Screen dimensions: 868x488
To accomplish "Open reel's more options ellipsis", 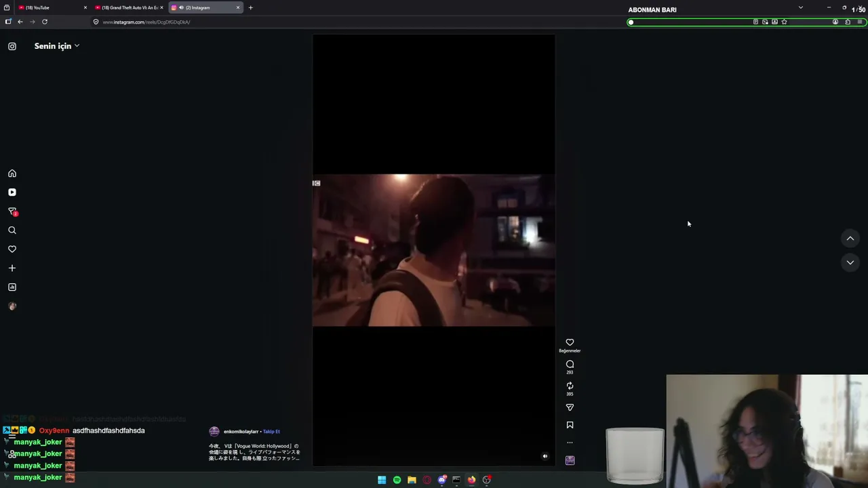I will [570, 443].
